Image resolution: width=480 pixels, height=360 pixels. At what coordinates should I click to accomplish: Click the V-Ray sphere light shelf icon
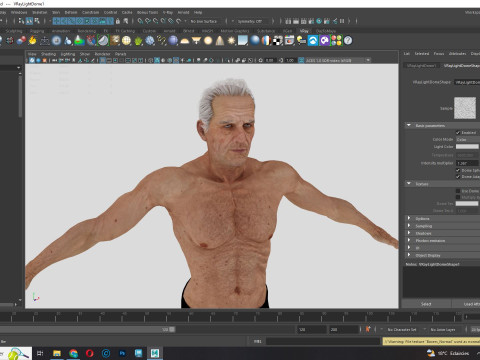(x=208, y=41)
